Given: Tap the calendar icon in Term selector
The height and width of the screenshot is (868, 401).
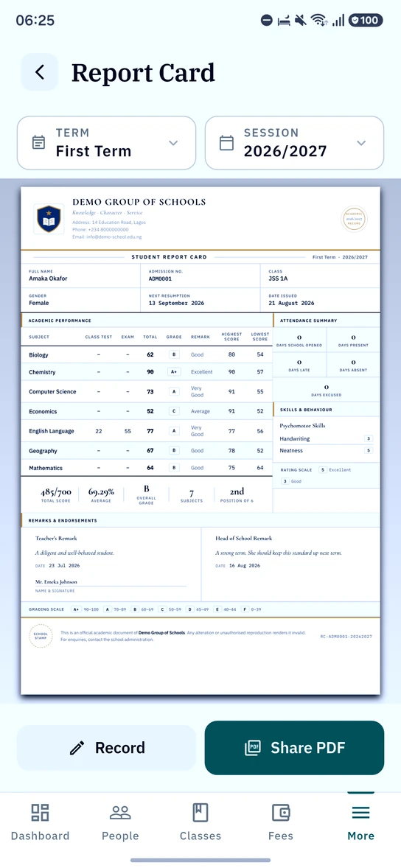Looking at the screenshot, I should point(39,143).
